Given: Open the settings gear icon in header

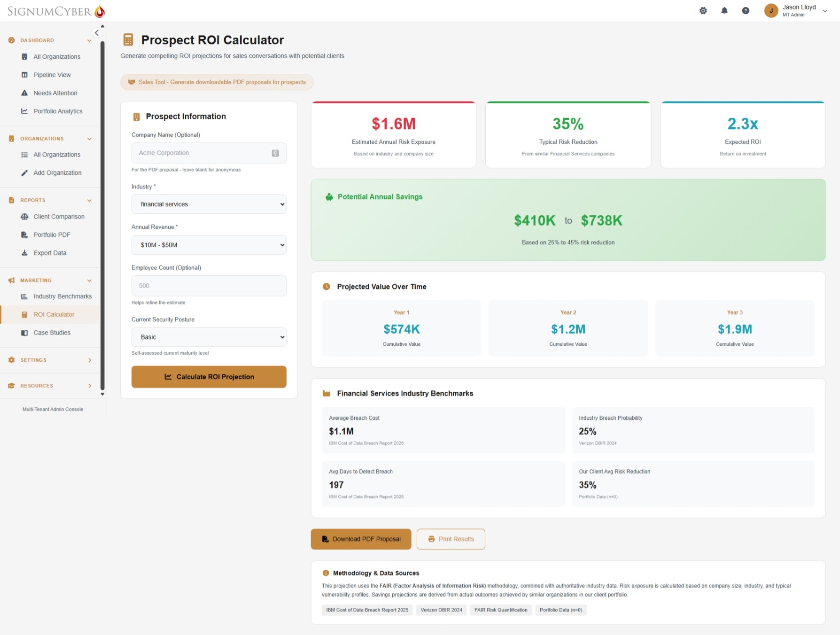Looking at the screenshot, I should click(x=703, y=10).
